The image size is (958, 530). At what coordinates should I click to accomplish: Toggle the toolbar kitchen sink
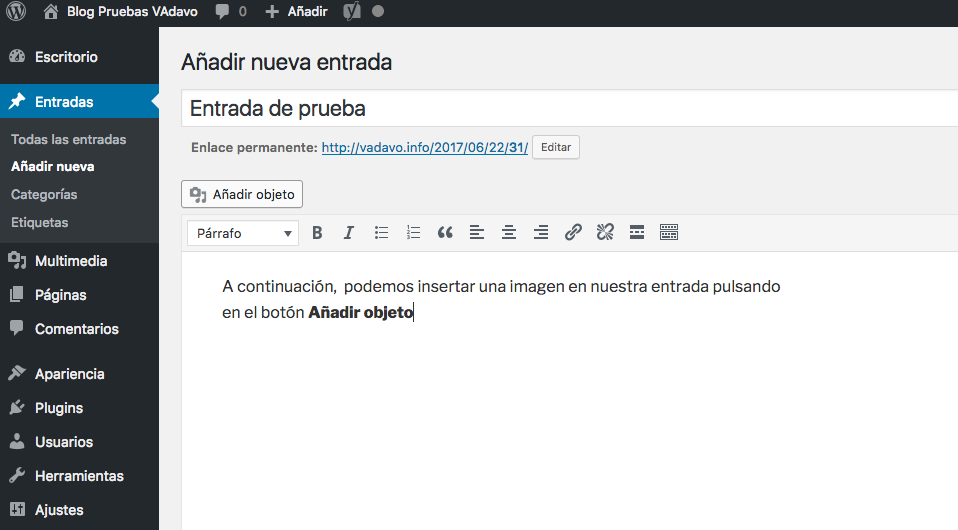[x=669, y=233]
